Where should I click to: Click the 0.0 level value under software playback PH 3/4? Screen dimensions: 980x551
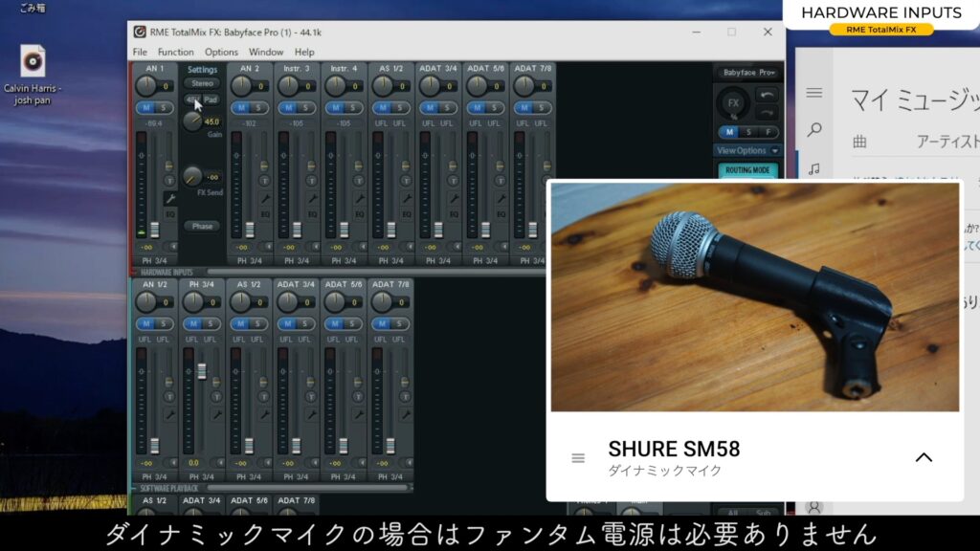coord(193,463)
